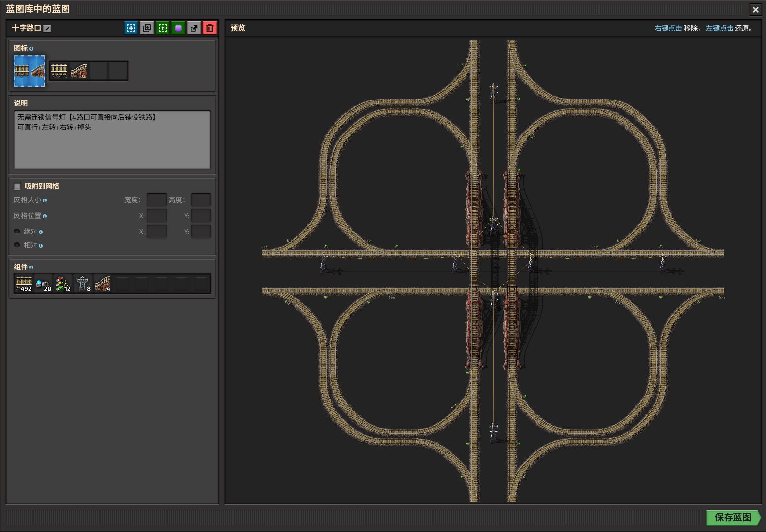Click the pencil icon to rename 十字路口
Viewport: 766px width, 532px height.
pos(47,28)
